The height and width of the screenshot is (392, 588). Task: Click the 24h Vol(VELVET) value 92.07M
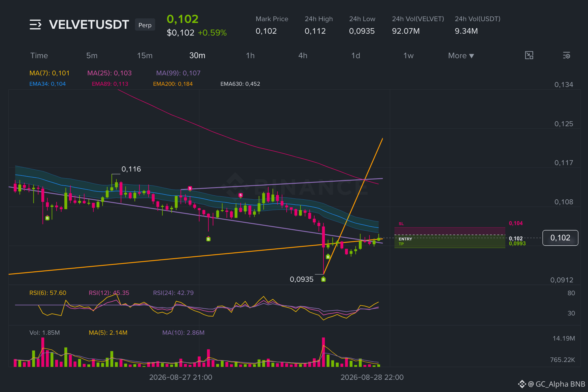coord(406,31)
